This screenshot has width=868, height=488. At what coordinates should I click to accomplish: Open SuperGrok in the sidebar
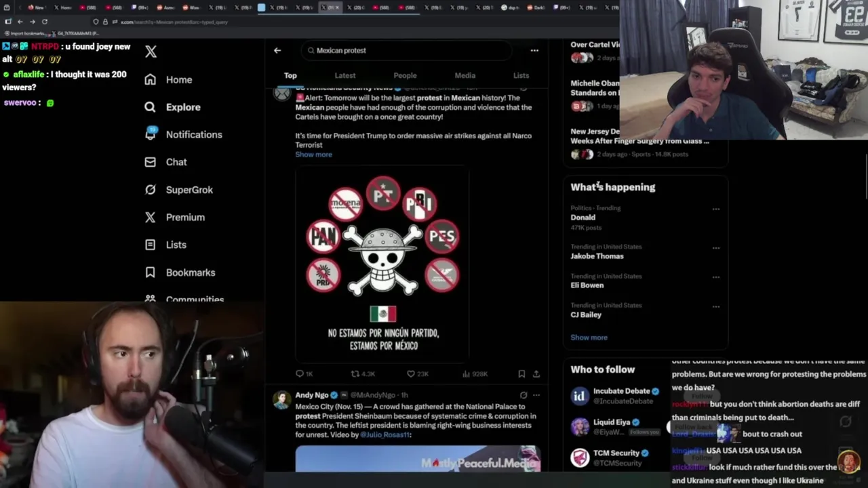(x=189, y=190)
